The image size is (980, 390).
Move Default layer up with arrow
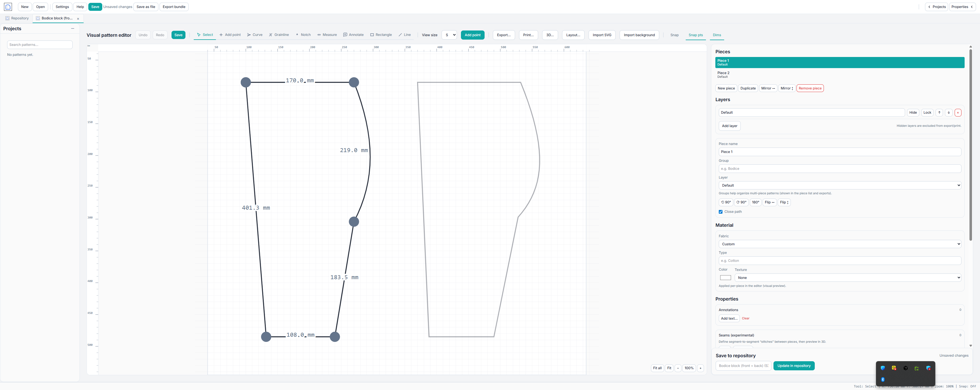pyautogui.click(x=939, y=113)
